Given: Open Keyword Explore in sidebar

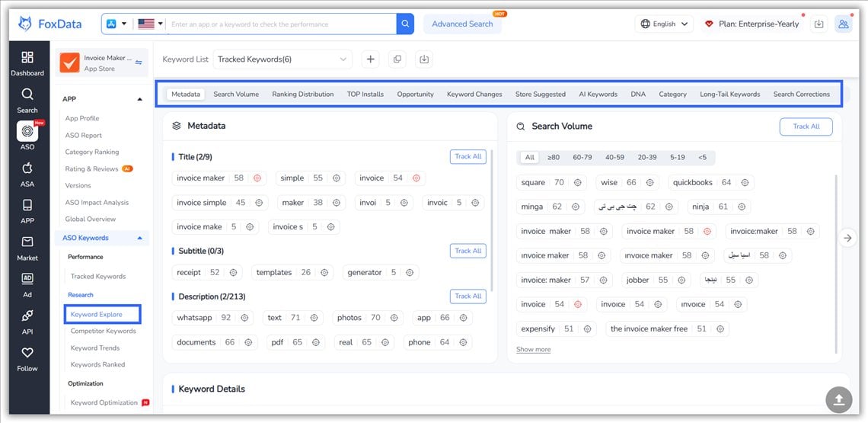Looking at the screenshot, I should tap(97, 314).
